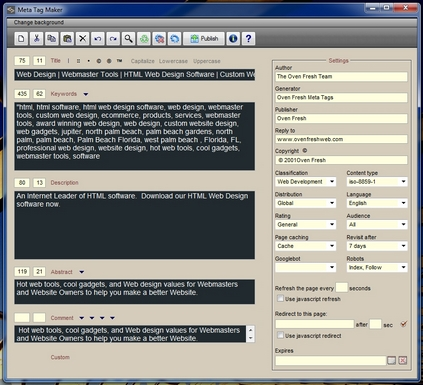This screenshot has width=423, height=385.
Task: Undo the last action with the toolbar arrow
Action: [x=98, y=39]
